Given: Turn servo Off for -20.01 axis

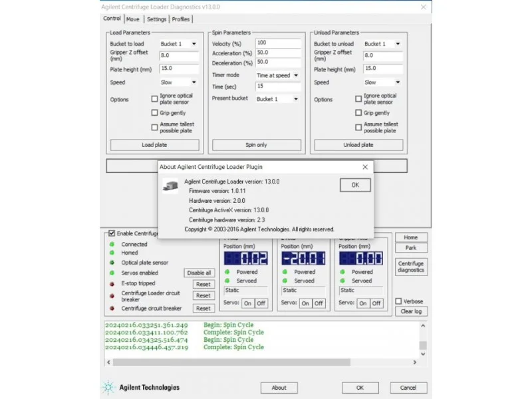Looking at the screenshot, I should [319, 303].
